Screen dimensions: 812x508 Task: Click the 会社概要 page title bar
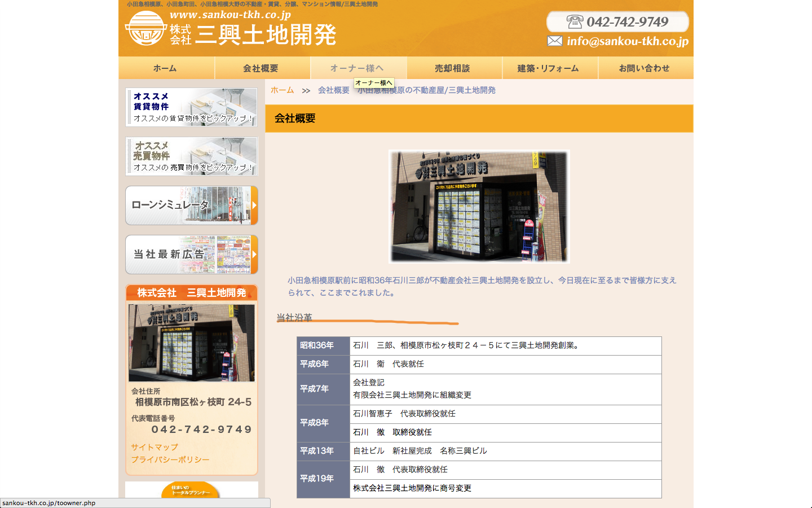pos(479,119)
